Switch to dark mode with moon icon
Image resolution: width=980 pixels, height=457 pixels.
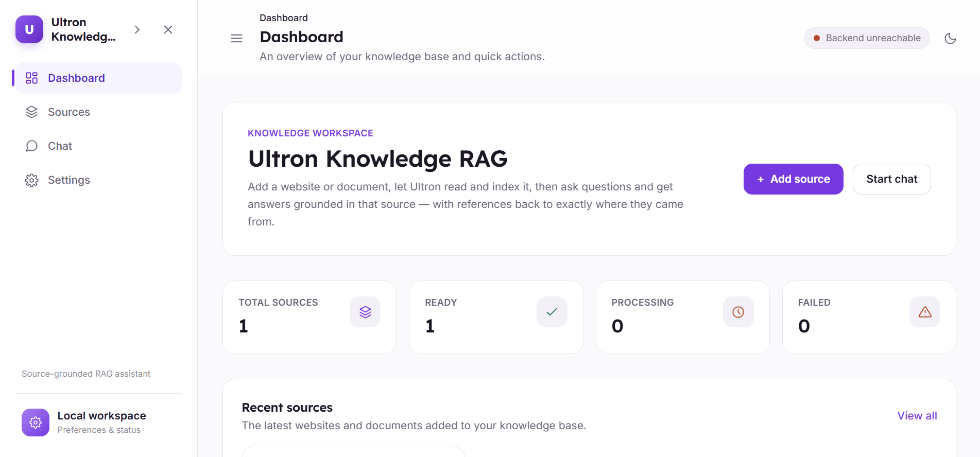click(951, 38)
